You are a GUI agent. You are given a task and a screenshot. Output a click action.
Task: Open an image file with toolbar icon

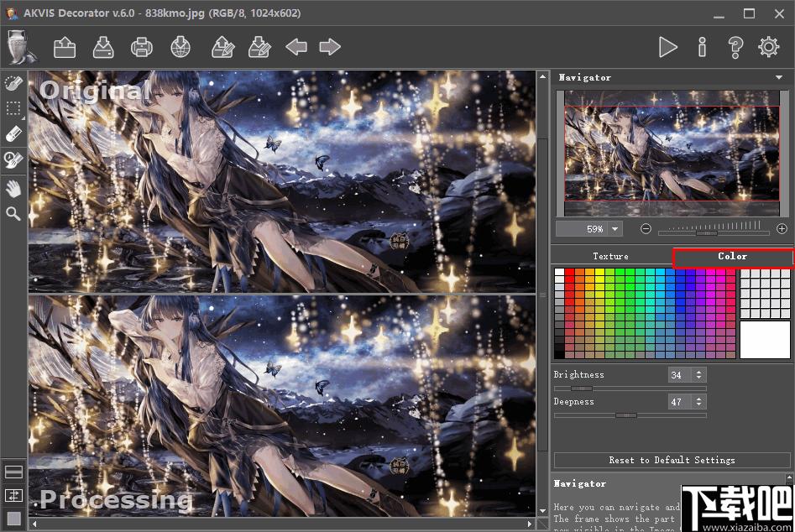point(65,47)
